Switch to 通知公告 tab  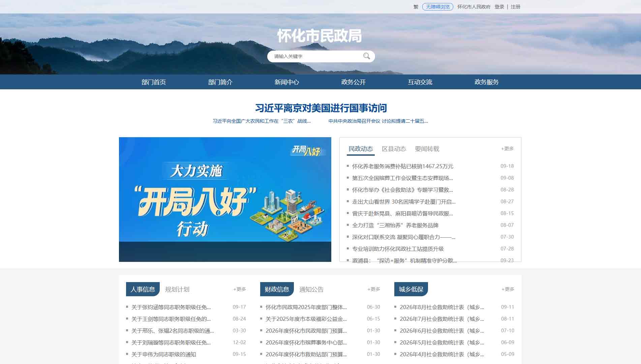coord(311,289)
